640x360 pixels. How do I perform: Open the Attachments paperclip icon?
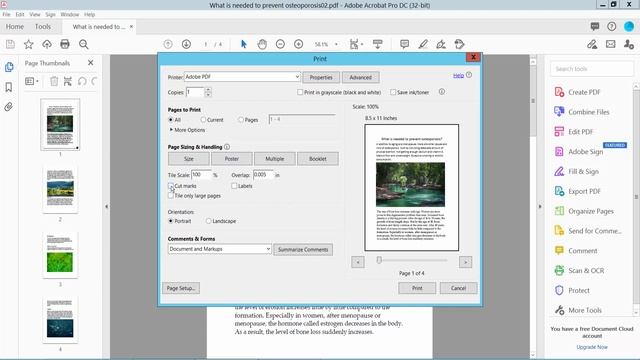click(9, 107)
